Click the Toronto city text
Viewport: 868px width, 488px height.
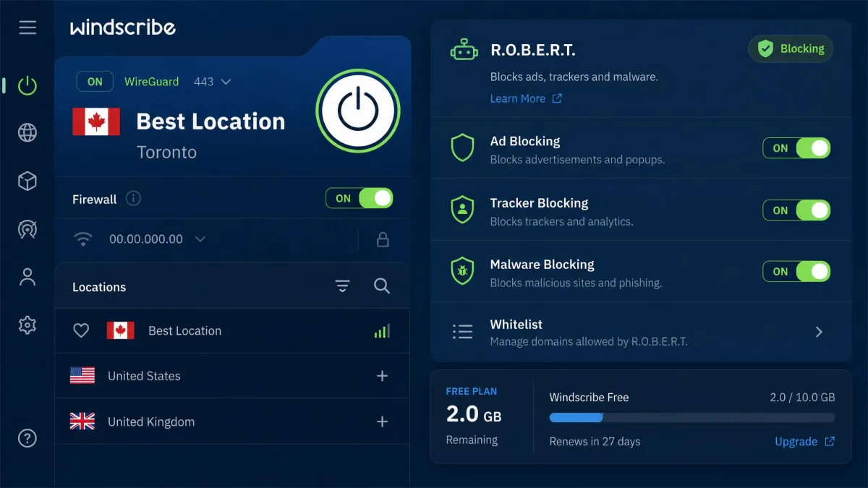(166, 152)
